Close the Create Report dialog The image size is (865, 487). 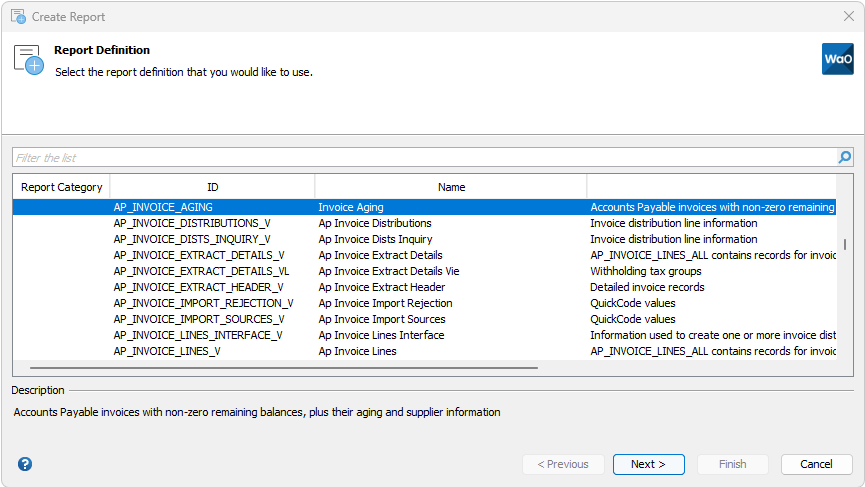pyautogui.click(x=849, y=16)
